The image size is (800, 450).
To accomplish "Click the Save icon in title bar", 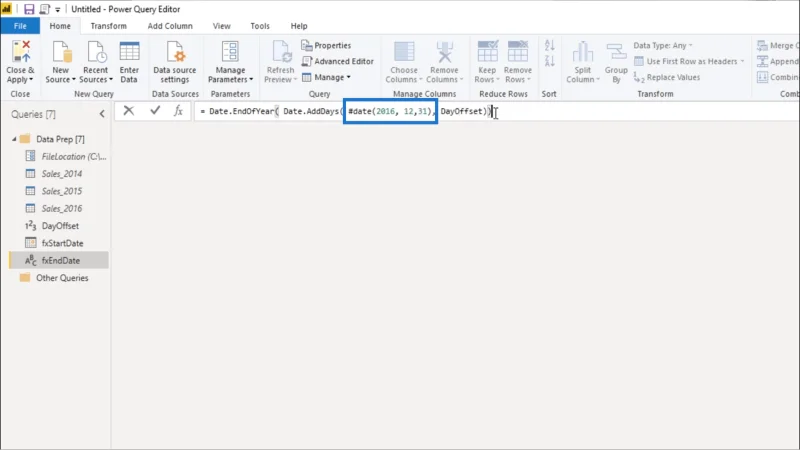I will tap(29, 9).
